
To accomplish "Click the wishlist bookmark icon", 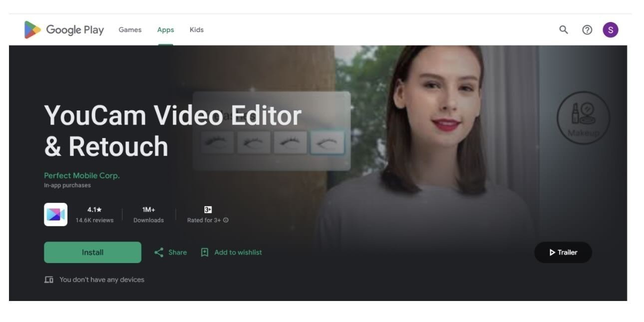I will coord(205,252).
